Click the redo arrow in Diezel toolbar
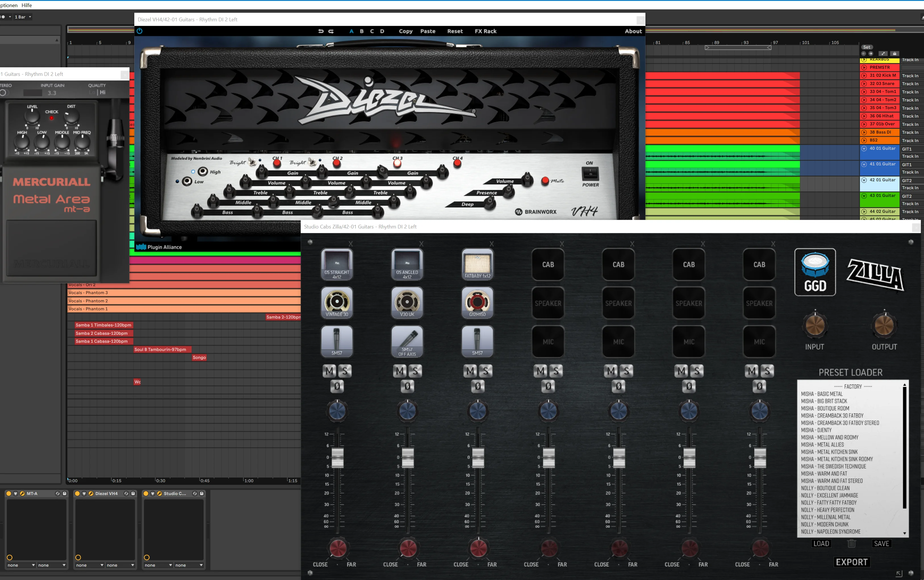The height and width of the screenshot is (580, 924). [x=331, y=31]
